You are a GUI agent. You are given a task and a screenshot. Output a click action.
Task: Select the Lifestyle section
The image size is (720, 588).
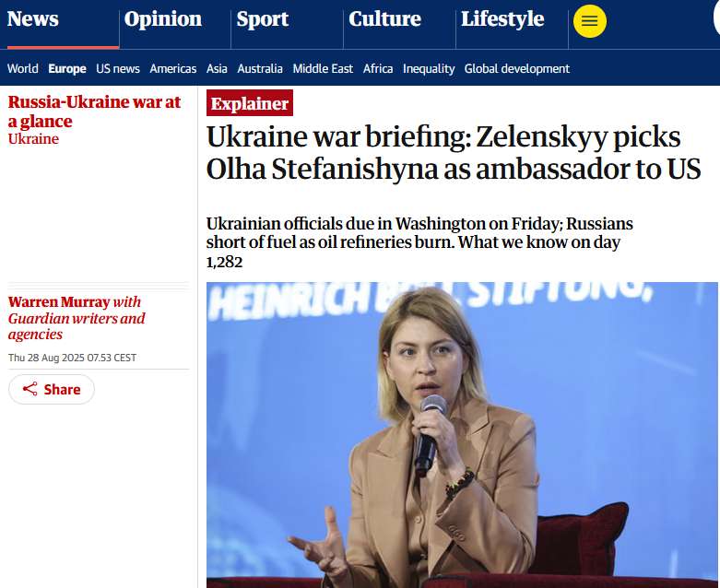(x=502, y=19)
